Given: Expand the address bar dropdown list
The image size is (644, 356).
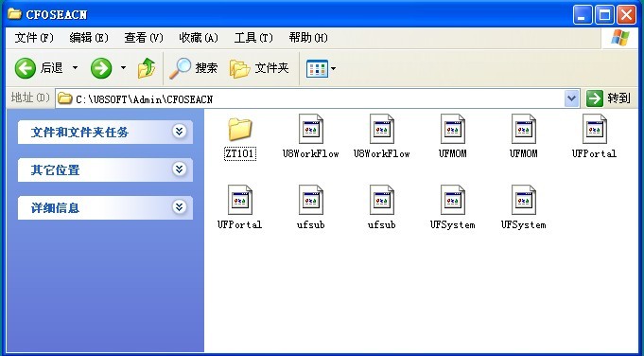Looking at the screenshot, I should click(x=572, y=98).
